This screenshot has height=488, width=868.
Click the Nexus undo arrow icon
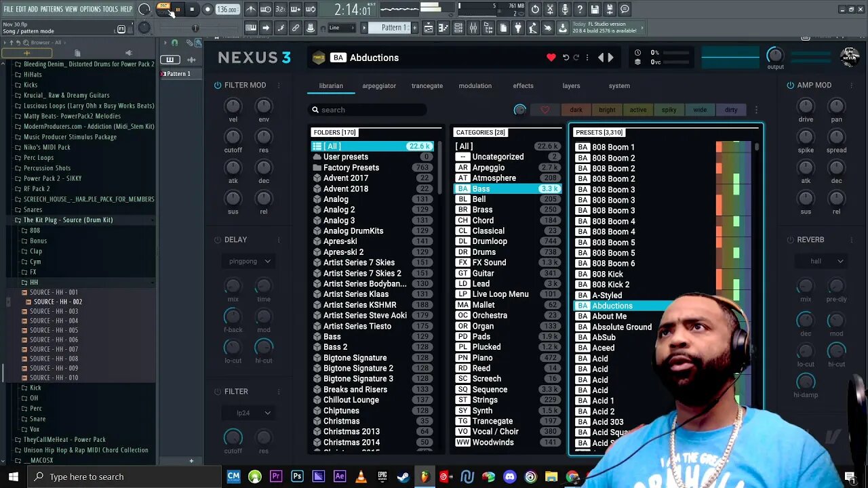point(566,58)
